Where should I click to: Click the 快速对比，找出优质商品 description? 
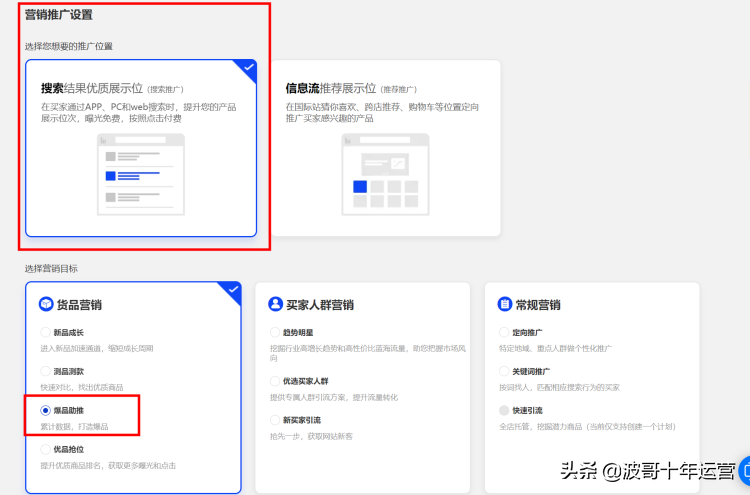[x=82, y=387]
